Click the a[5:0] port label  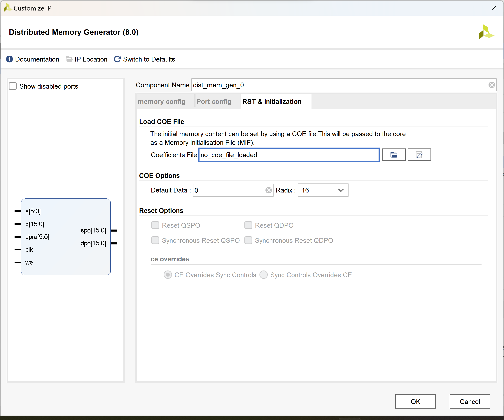click(x=33, y=211)
